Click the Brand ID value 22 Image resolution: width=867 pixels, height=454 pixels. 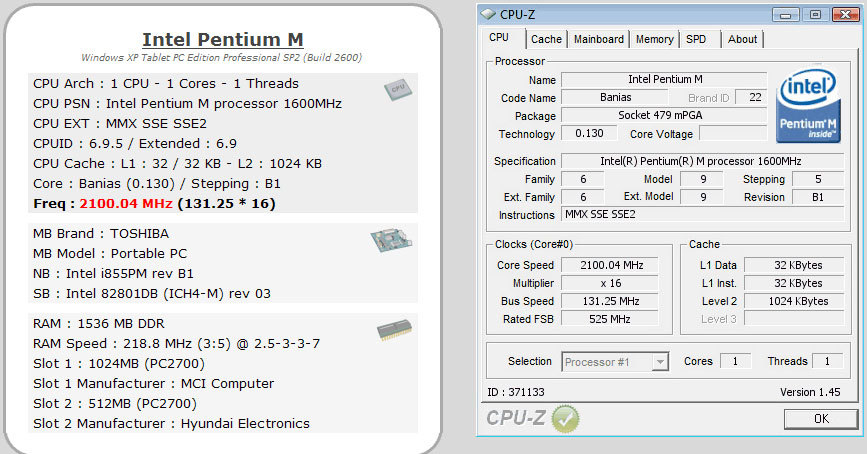(751, 97)
